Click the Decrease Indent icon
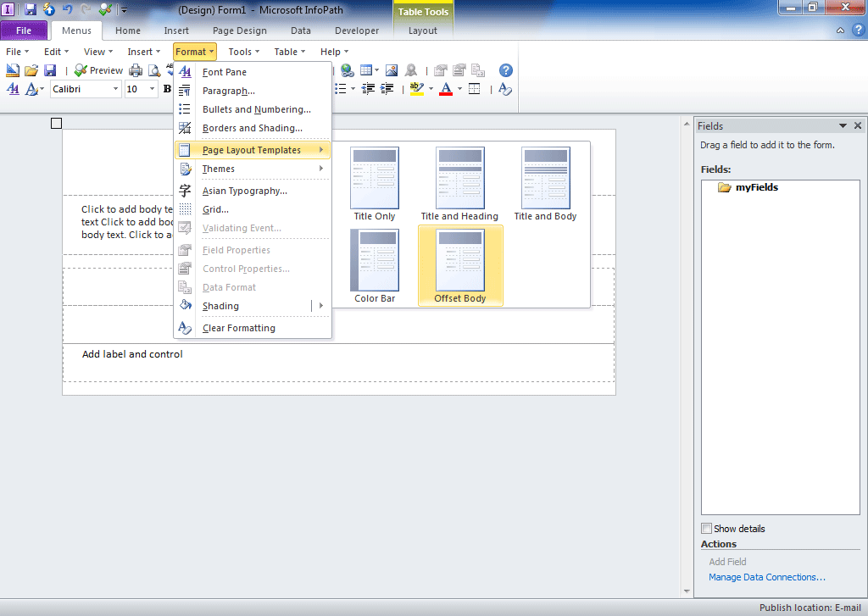Screen dimensions: 868x616 pos(368,89)
